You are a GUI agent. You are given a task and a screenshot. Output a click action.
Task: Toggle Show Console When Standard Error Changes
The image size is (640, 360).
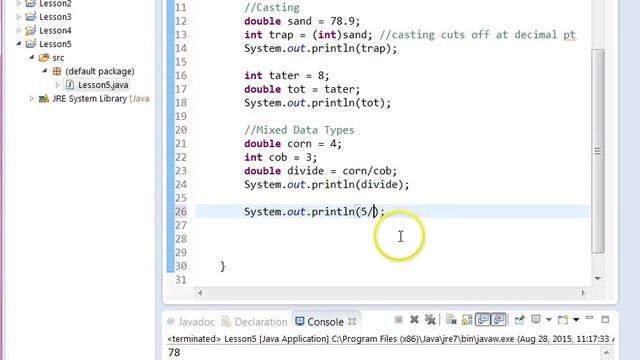(x=498, y=320)
